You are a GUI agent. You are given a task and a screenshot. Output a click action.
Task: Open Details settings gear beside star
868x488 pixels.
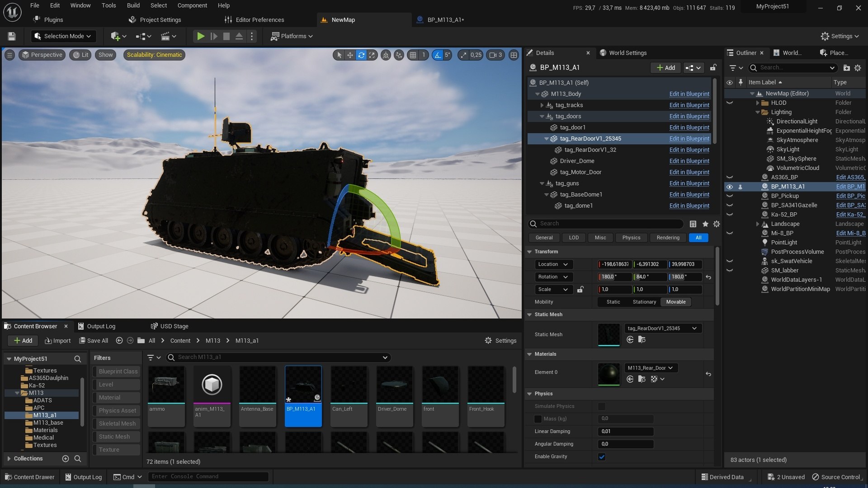(x=717, y=224)
